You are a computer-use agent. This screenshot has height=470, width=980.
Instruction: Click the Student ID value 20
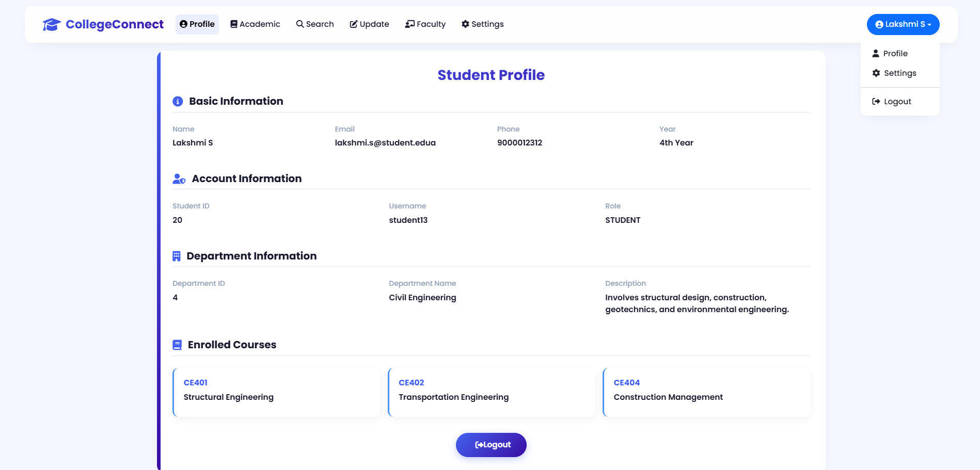(x=177, y=220)
